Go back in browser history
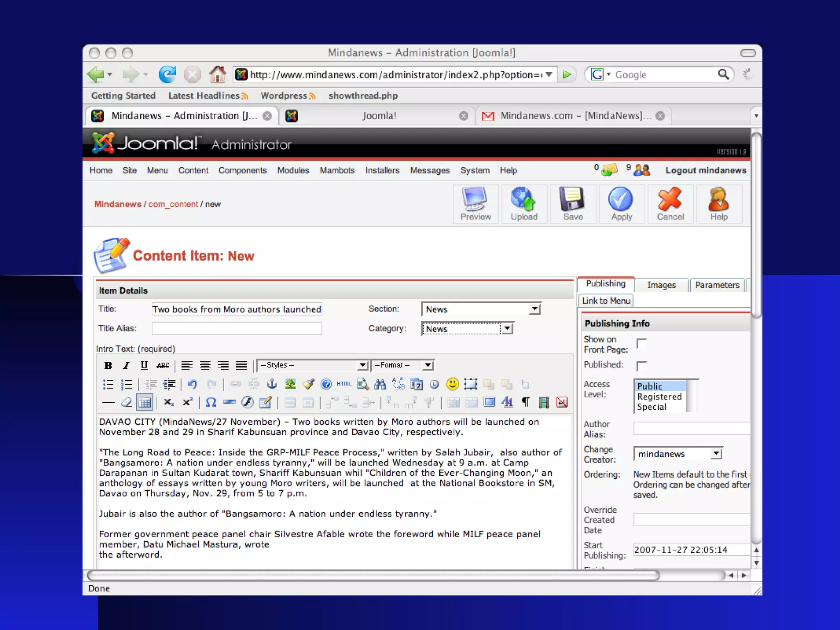 96,75
